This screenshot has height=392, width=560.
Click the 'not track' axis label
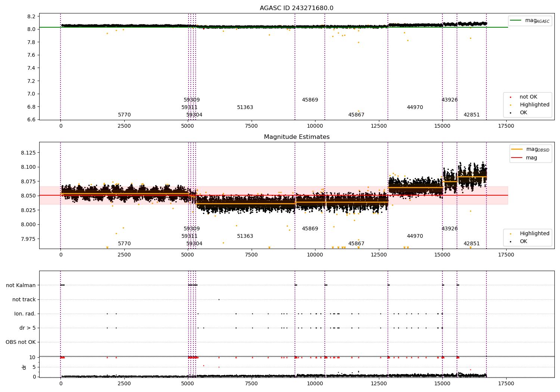pyautogui.click(x=24, y=299)
